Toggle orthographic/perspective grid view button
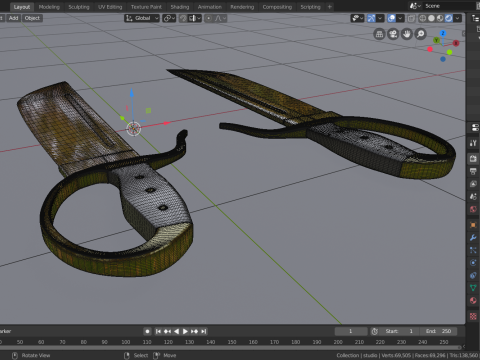 [379, 34]
